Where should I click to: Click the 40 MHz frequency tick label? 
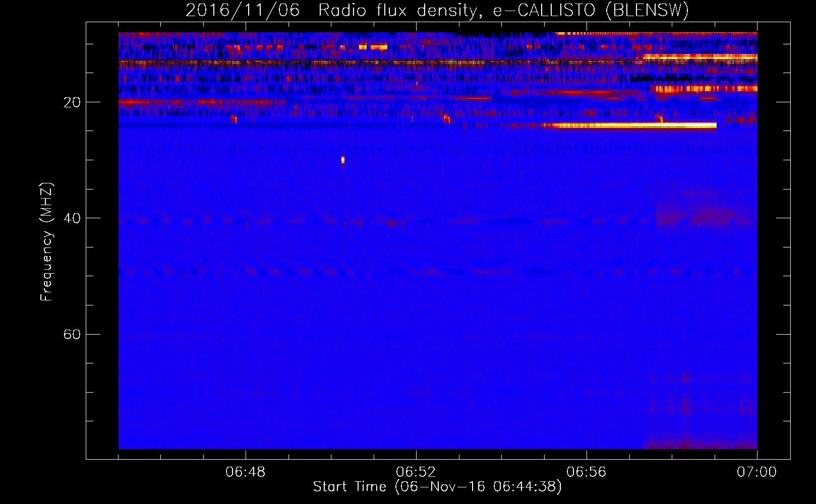72,218
